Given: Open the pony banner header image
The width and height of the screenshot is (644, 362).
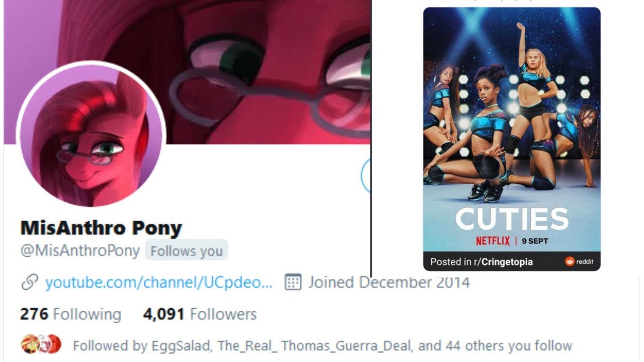Looking at the screenshot, I should 187,72.
